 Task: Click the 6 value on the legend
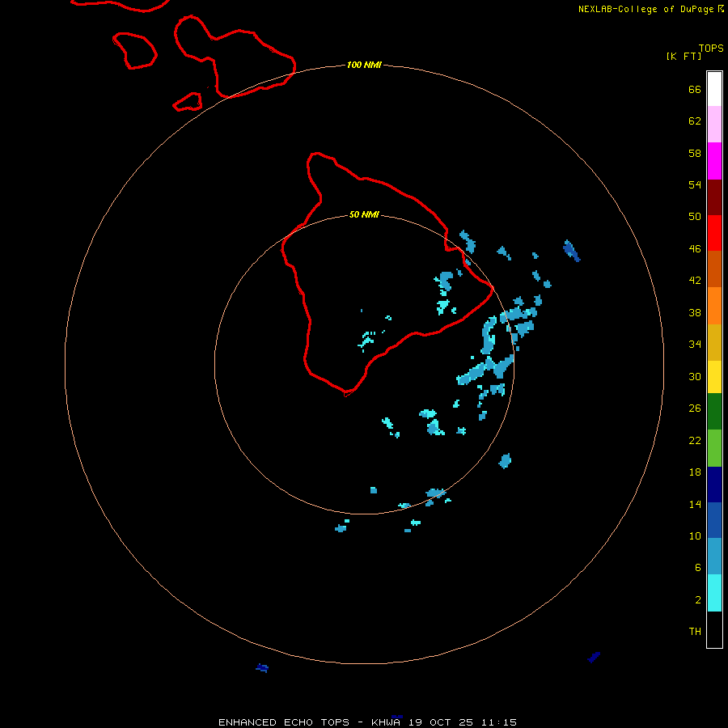point(697,567)
